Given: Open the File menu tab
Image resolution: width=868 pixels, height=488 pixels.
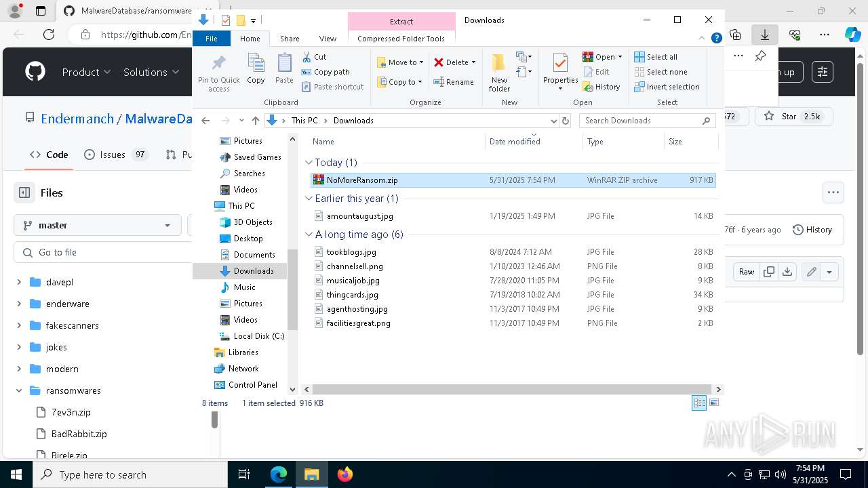Looking at the screenshot, I should [212, 39].
